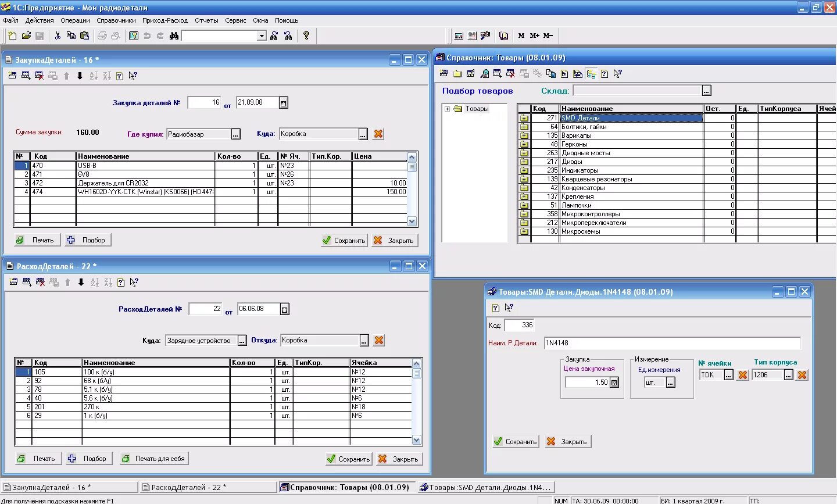Open date picker next to 21.09.08
837x504 pixels.
pyautogui.click(x=283, y=103)
